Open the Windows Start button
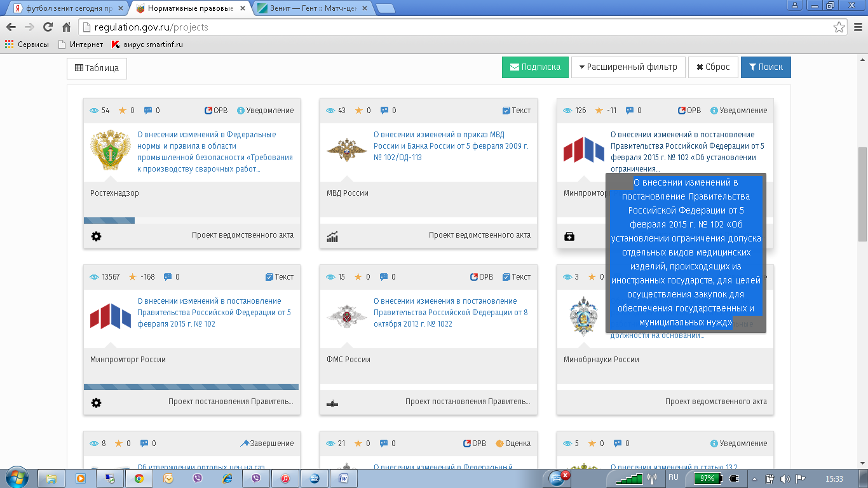Image resolution: width=868 pixels, height=488 pixels. 17,478
